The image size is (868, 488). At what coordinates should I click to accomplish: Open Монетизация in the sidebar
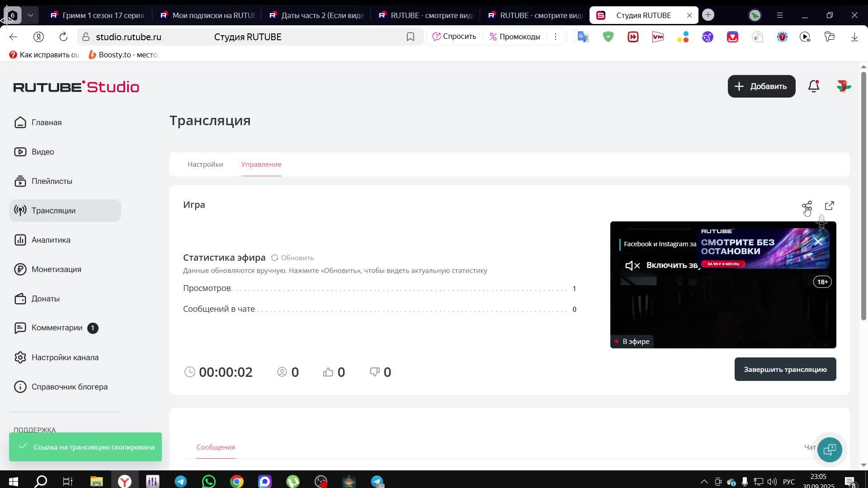click(56, 269)
